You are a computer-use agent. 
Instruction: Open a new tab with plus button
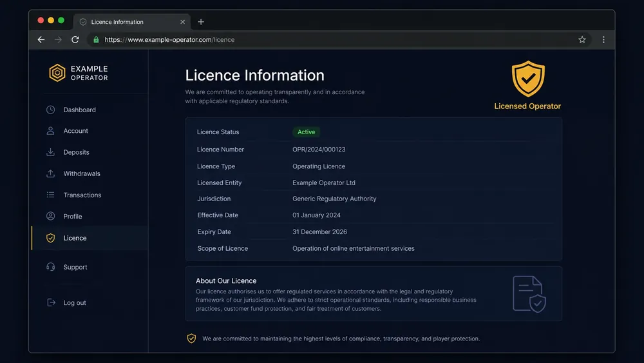201,22
